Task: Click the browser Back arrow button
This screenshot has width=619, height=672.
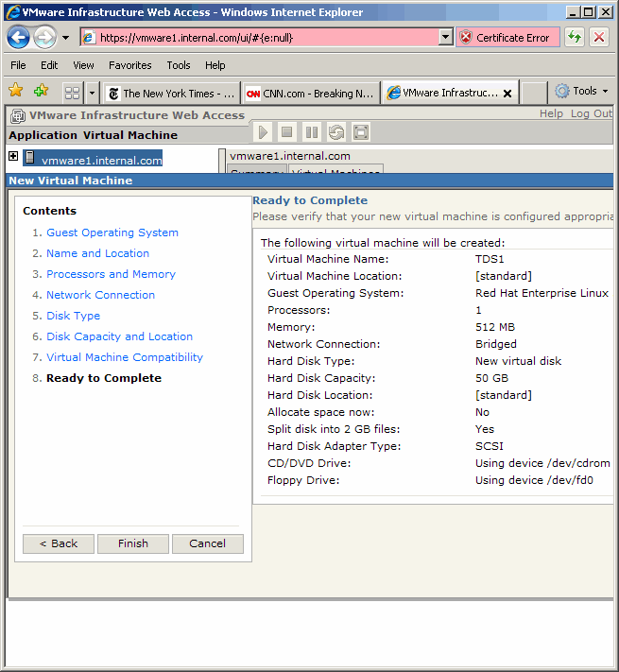Action: tap(19, 38)
